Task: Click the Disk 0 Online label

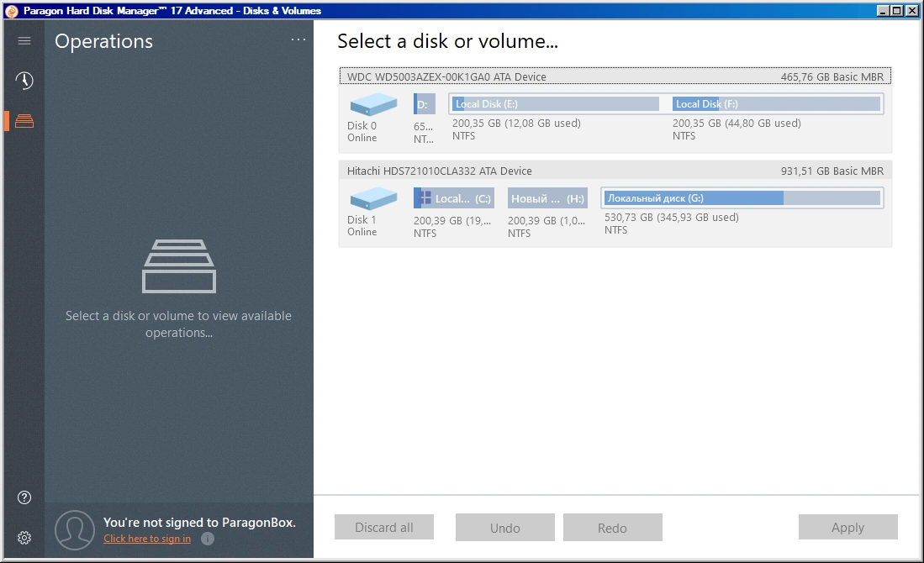Action: pyautogui.click(x=362, y=131)
